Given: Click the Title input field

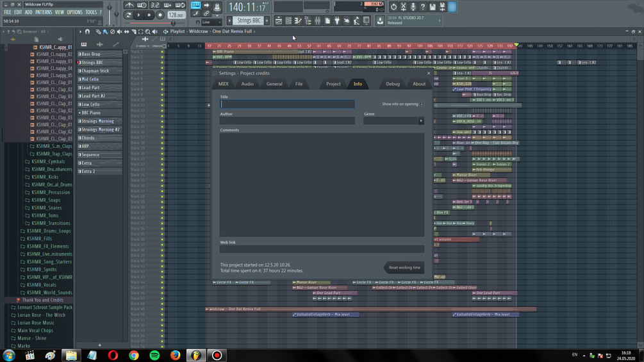Looking at the screenshot, I should pos(287,104).
